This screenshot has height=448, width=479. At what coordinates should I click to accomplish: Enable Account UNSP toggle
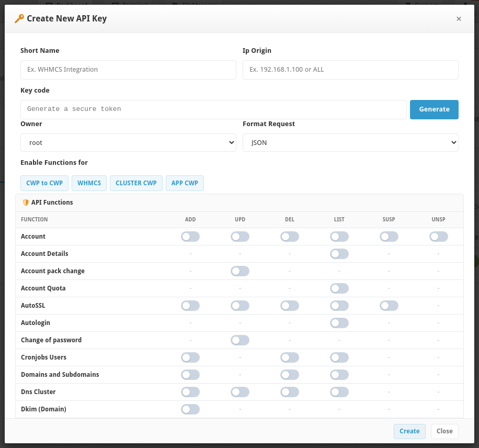click(x=439, y=237)
